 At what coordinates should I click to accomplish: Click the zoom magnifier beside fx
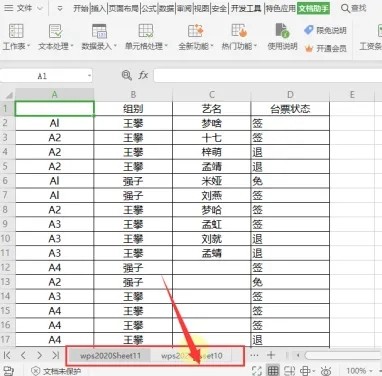pyautogui.click(x=127, y=75)
